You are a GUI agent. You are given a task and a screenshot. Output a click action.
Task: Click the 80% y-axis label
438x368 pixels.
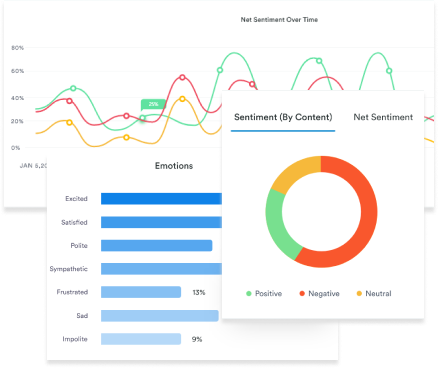18,48
